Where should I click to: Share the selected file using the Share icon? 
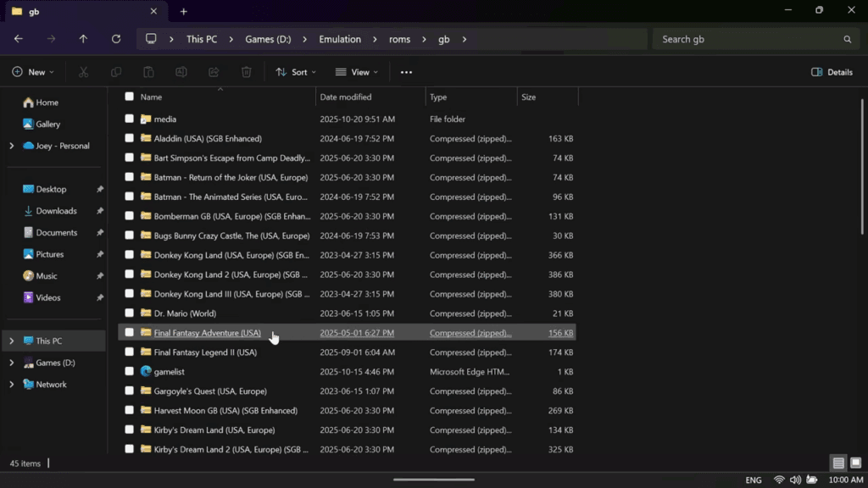(214, 72)
